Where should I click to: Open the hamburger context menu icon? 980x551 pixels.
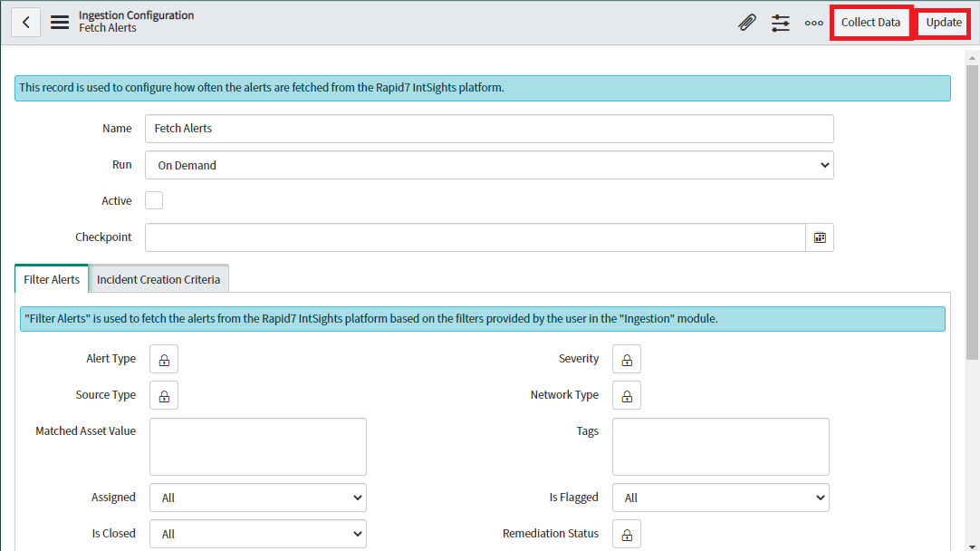point(60,23)
